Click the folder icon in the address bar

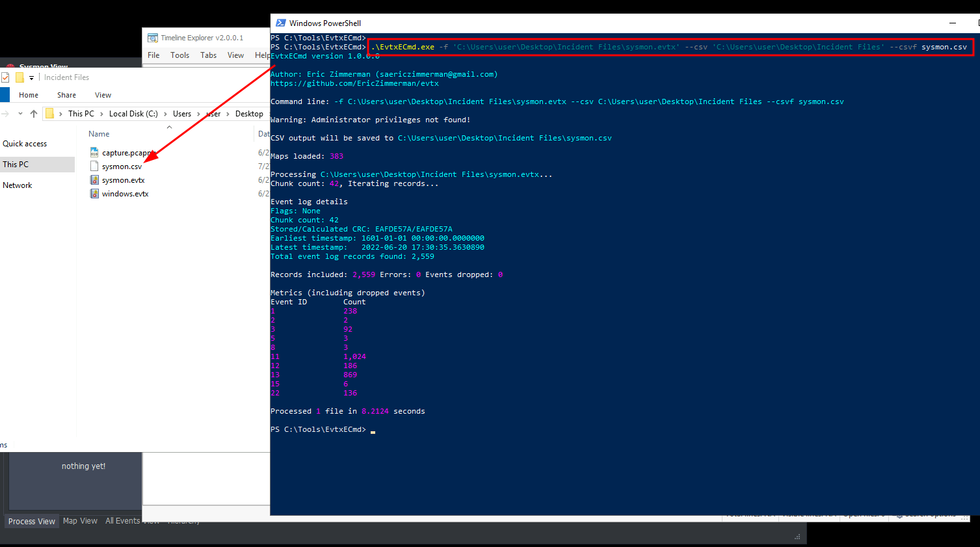coord(49,114)
